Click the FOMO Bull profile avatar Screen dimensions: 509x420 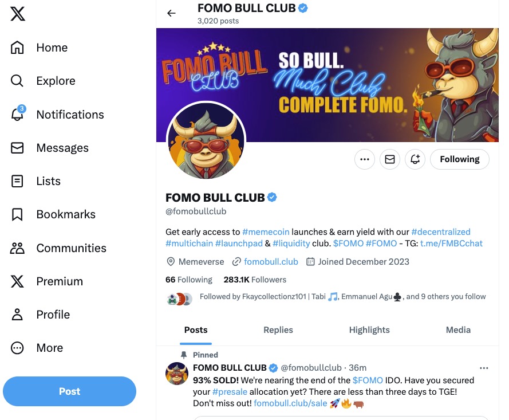point(206,142)
